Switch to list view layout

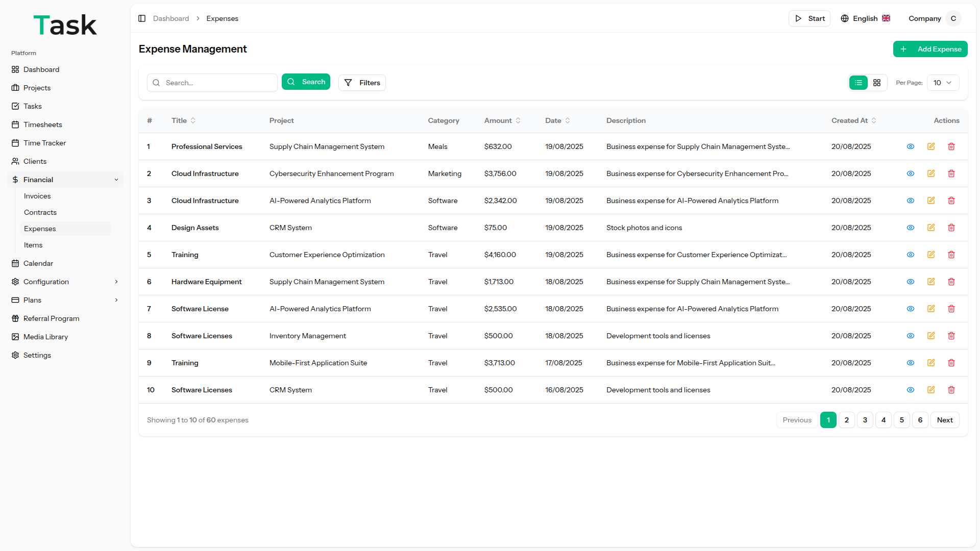pyautogui.click(x=859, y=83)
